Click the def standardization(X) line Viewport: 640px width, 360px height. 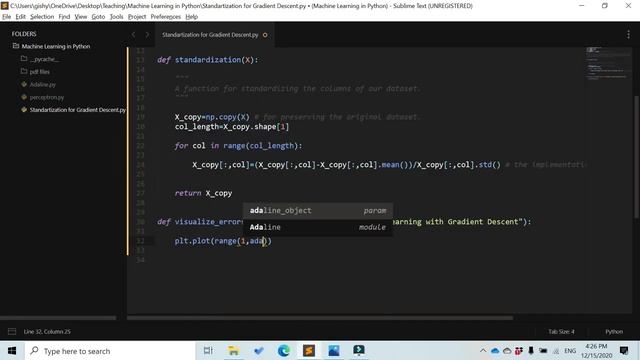coord(208,60)
